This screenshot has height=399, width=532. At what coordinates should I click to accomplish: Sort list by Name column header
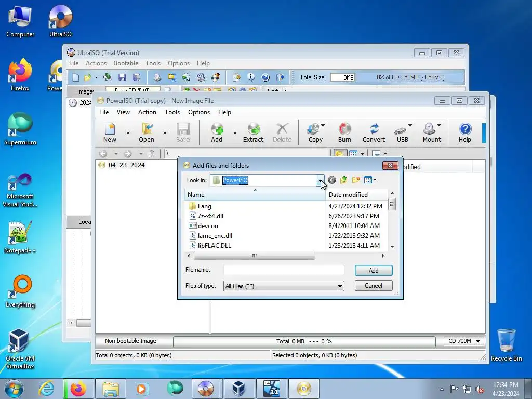(255, 195)
